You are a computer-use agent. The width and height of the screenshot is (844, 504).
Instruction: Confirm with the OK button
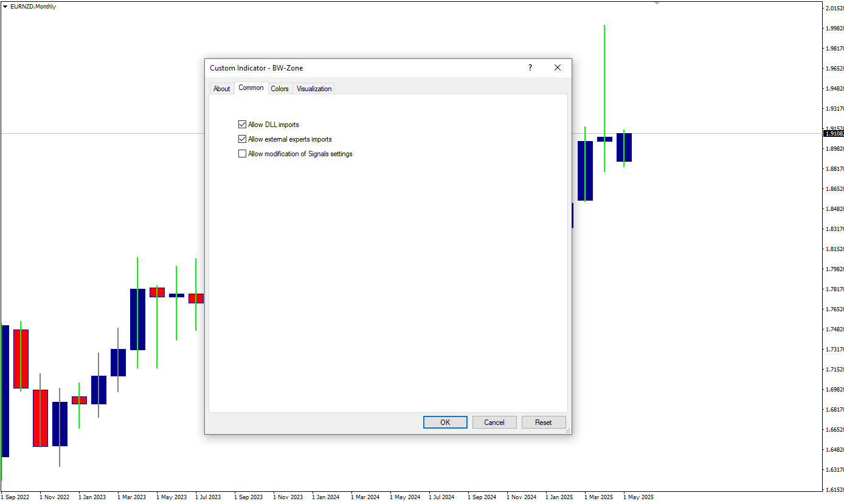445,423
